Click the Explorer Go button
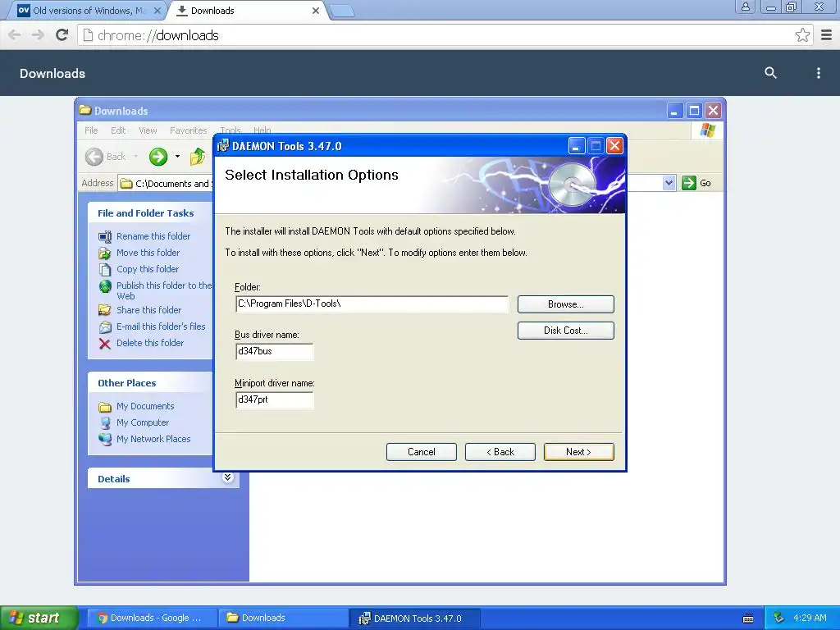The width and height of the screenshot is (840, 630). click(696, 183)
